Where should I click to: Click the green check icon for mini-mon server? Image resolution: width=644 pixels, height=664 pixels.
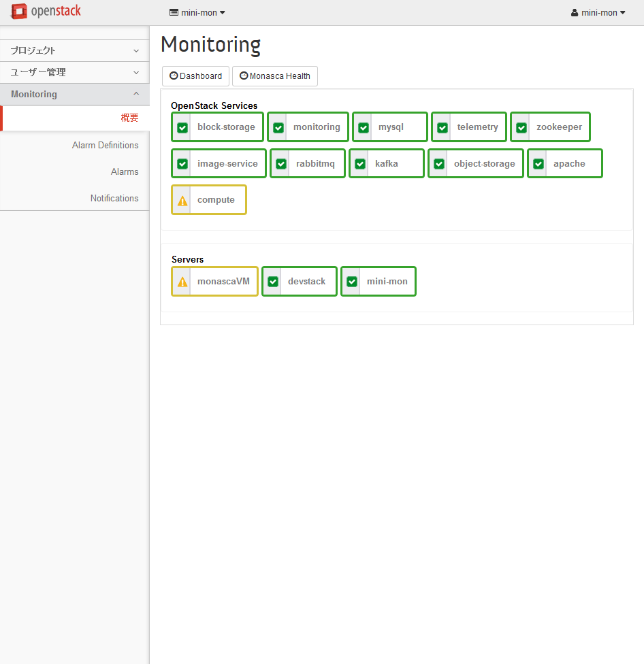(352, 282)
